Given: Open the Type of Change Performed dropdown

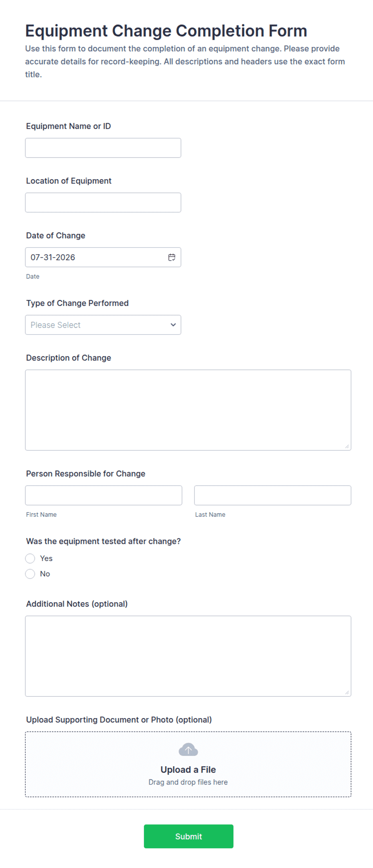Looking at the screenshot, I should click(x=103, y=325).
